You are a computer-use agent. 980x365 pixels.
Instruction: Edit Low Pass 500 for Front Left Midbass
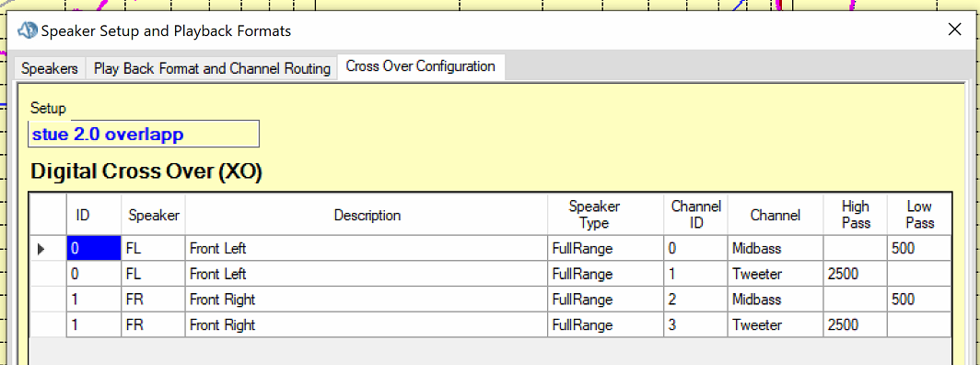(x=919, y=249)
